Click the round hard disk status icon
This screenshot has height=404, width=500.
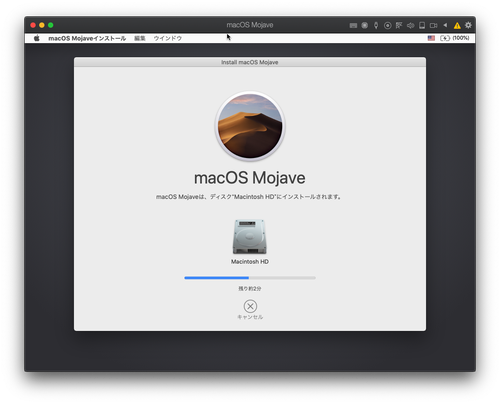click(365, 25)
